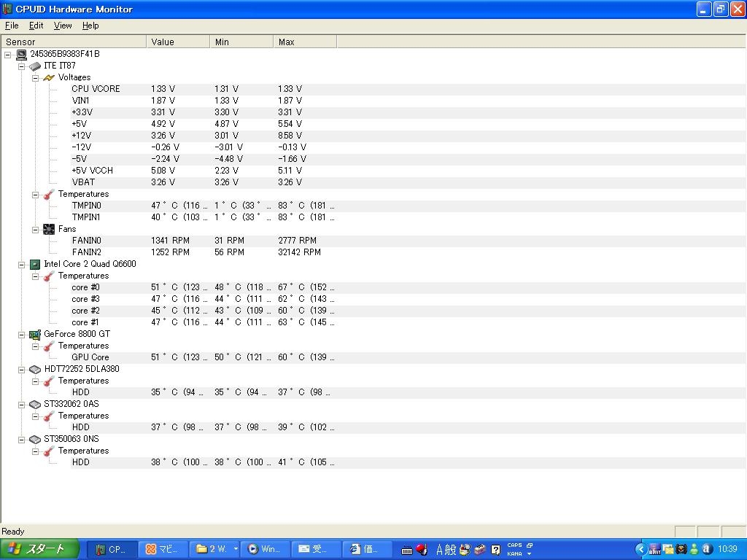Viewport: 747px width, 560px height.
Task: Collapse the 245365B9383F41B root node
Action: point(7,55)
